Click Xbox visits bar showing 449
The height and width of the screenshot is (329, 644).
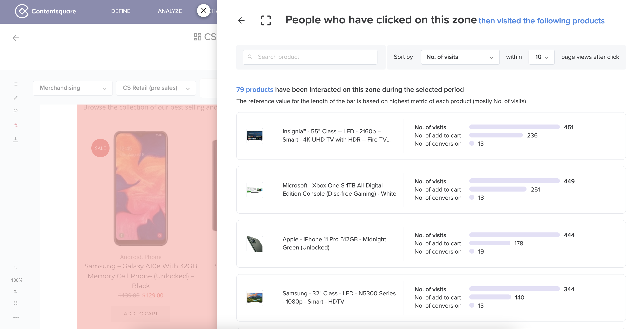click(x=514, y=181)
